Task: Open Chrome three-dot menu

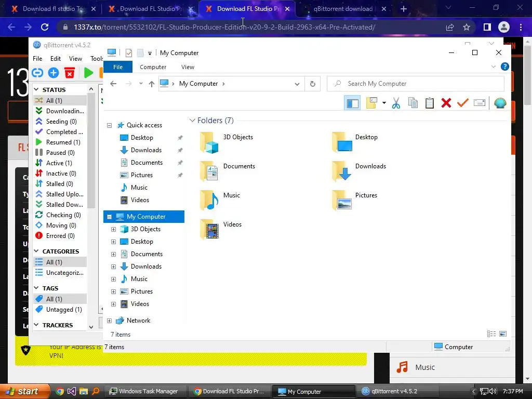Action: tap(521, 27)
